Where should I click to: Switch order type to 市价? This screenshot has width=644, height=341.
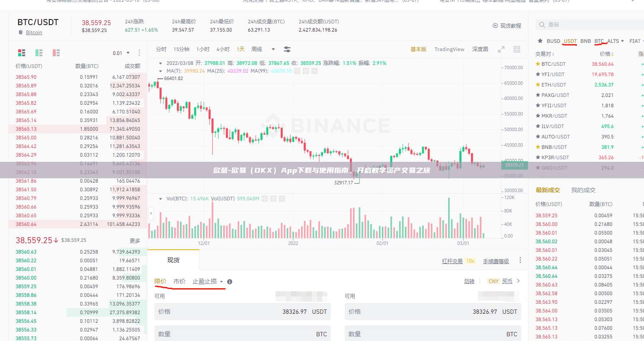point(179,281)
